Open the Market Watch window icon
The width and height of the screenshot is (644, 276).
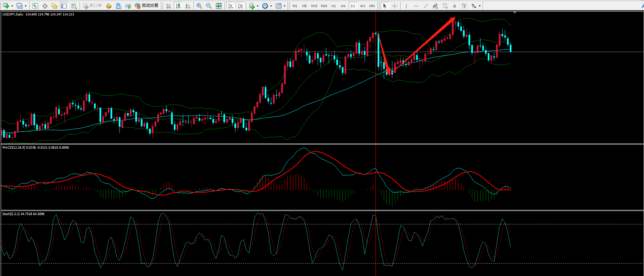[x=35, y=6]
